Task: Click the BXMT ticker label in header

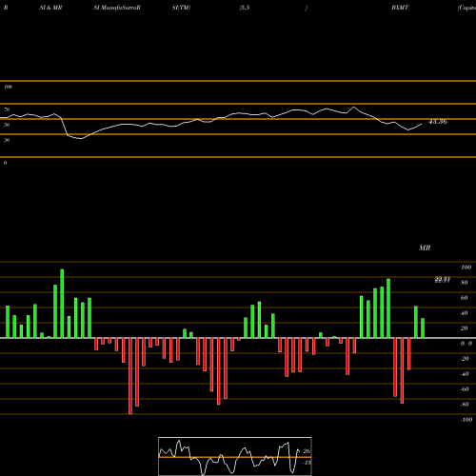Action: click(x=400, y=8)
